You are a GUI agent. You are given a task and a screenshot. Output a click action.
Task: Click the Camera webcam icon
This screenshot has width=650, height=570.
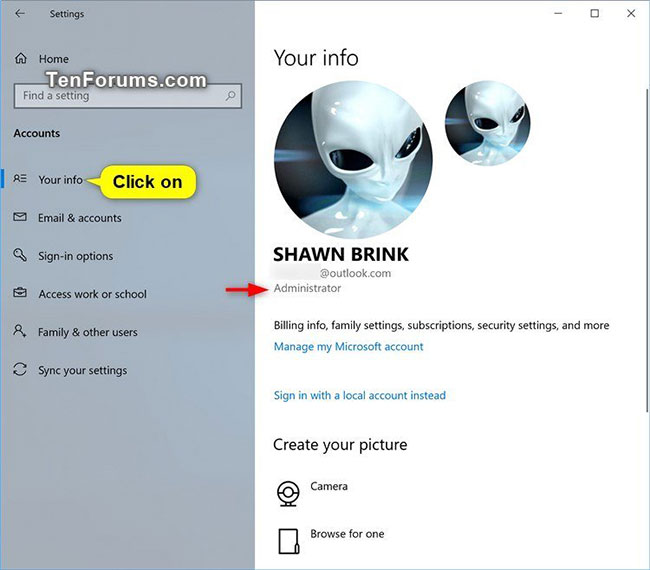(288, 493)
